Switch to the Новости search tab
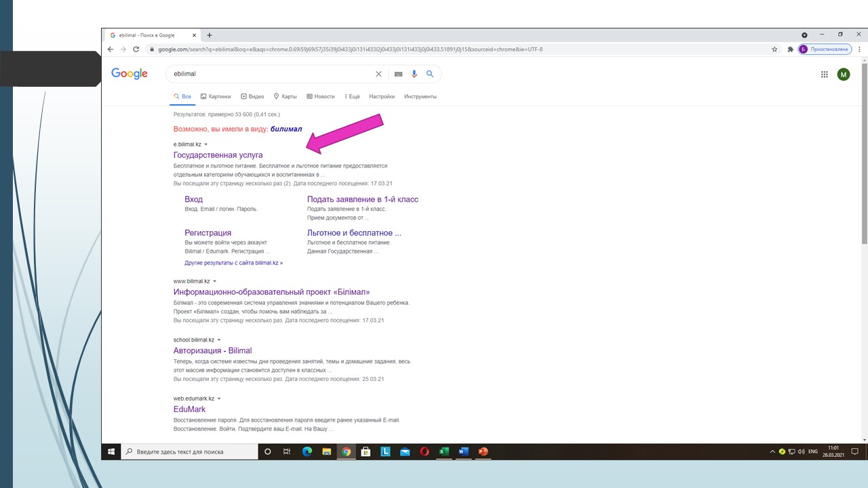 pyautogui.click(x=321, y=96)
